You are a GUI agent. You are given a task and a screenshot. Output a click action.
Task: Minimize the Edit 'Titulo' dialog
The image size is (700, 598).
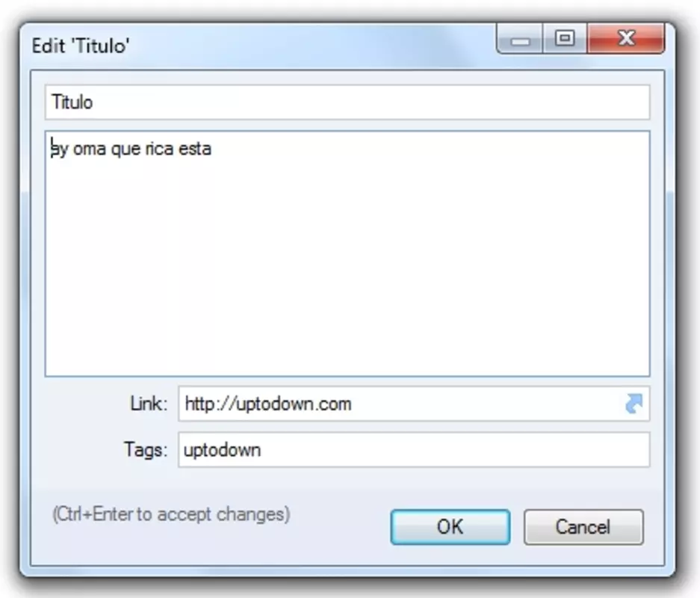click(520, 40)
